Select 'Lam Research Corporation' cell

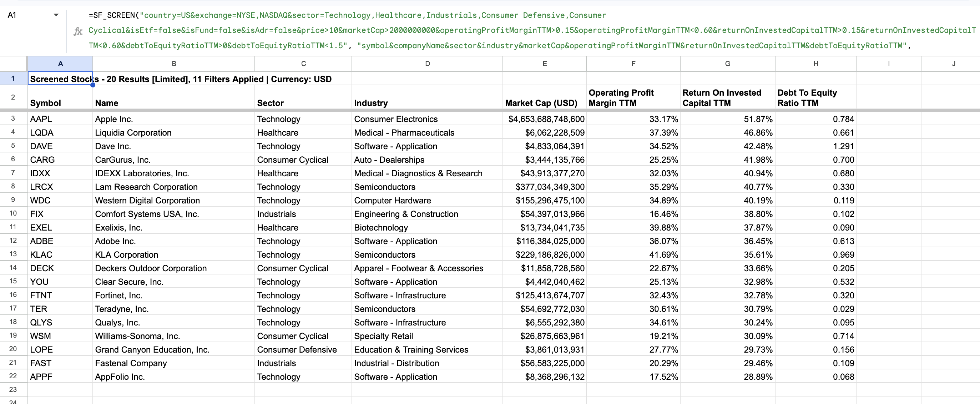pos(174,187)
